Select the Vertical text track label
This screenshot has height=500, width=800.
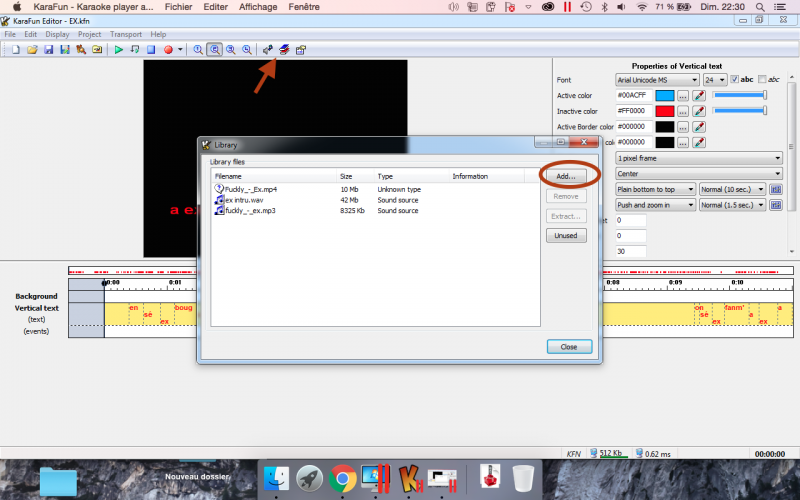click(x=37, y=308)
